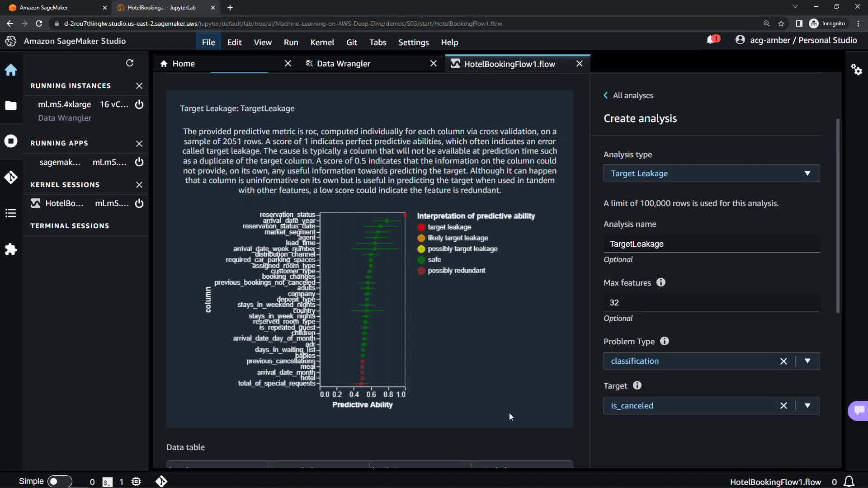868x488 pixels.
Task: Refresh the running instances list
Action: click(x=130, y=63)
